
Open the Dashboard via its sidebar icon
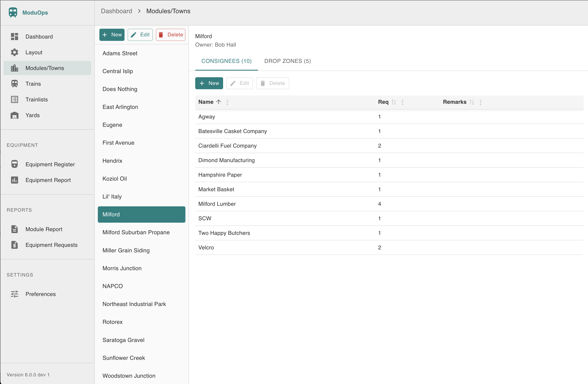[x=14, y=36]
